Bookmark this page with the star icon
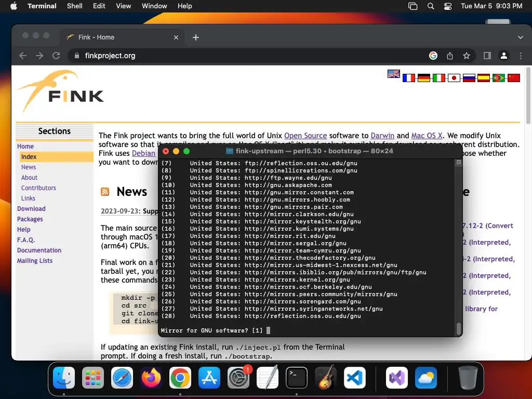Viewport: 532px width, 399px height. pos(467,56)
